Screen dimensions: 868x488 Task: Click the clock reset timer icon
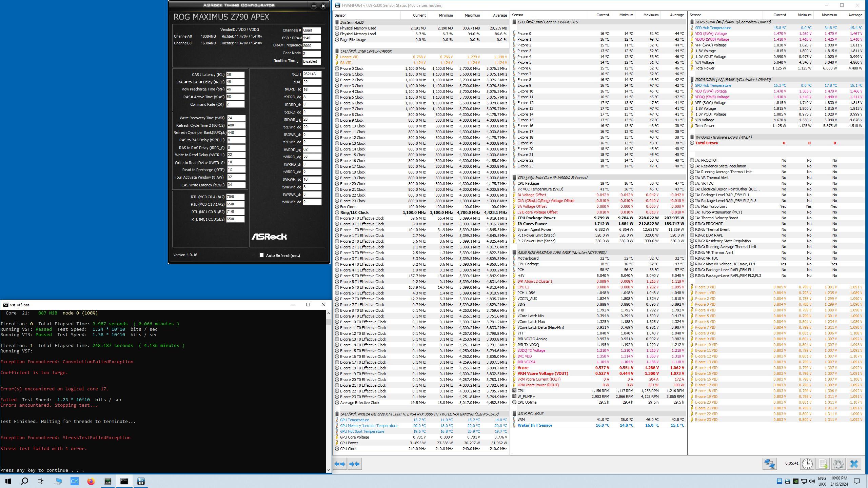807,464
